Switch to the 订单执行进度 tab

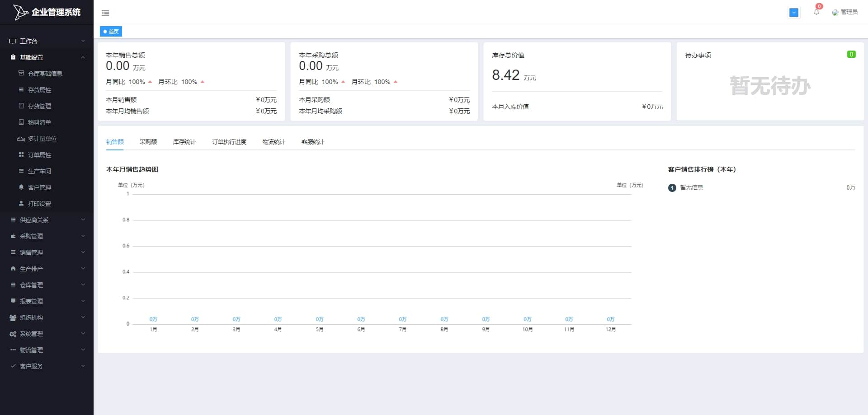tap(229, 142)
